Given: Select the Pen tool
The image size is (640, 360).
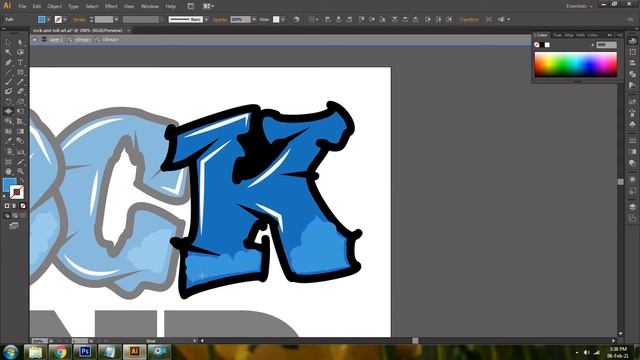Looking at the screenshot, I should (x=8, y=62).
